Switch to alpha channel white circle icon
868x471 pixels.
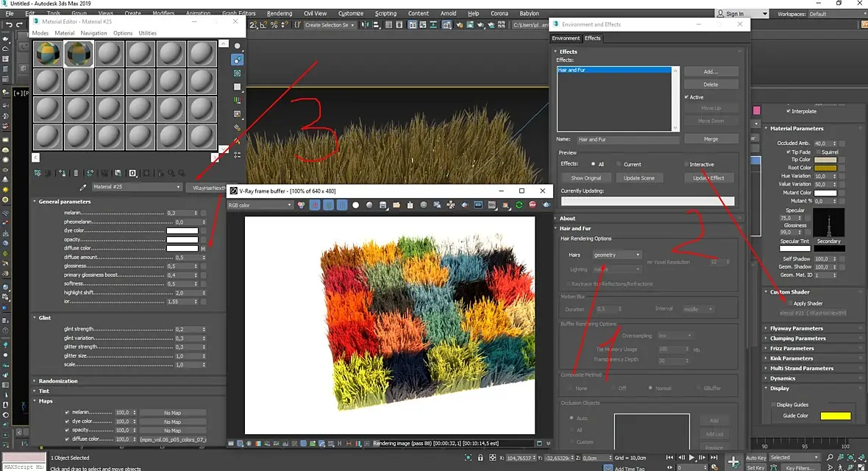pos(355,205)
